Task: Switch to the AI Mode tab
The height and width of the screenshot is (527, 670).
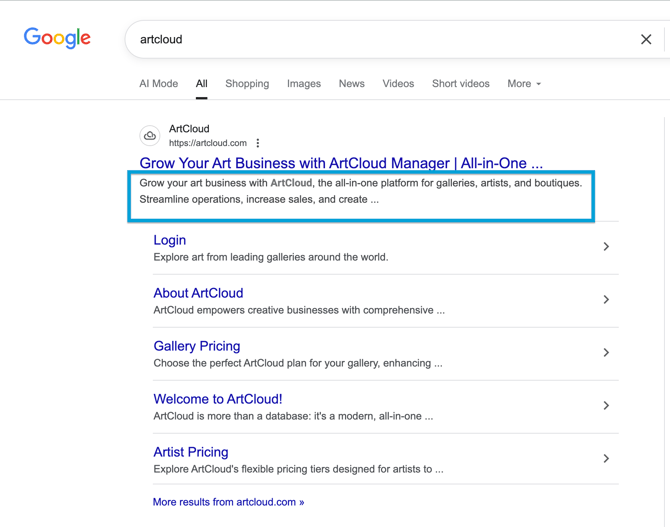Action: tap(158, 84)
